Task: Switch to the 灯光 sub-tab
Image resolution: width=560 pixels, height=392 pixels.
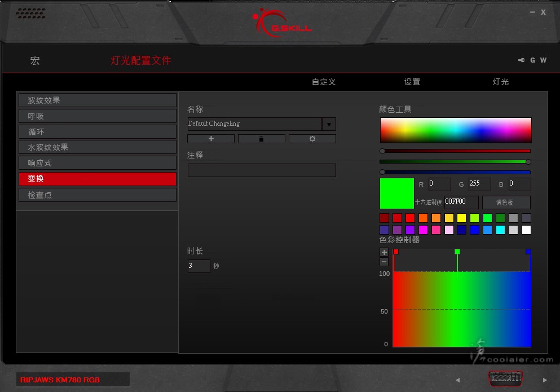Action: [500, 82]
